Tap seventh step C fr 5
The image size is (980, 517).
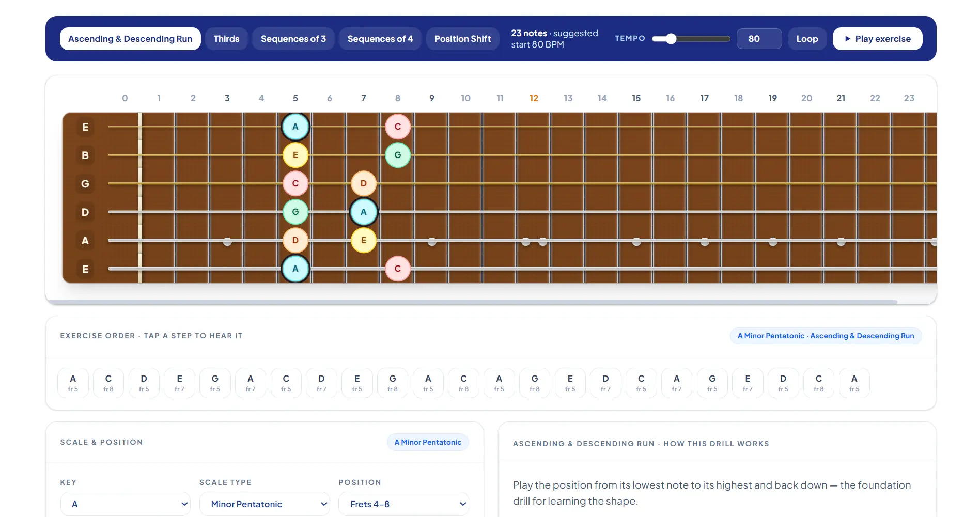pyautogui.click(x=286, y=383)
